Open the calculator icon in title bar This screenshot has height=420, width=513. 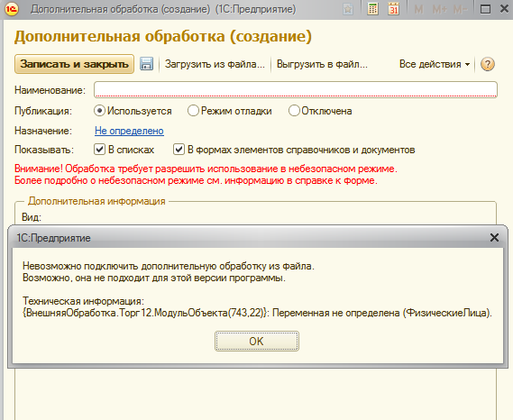[372, 9]
